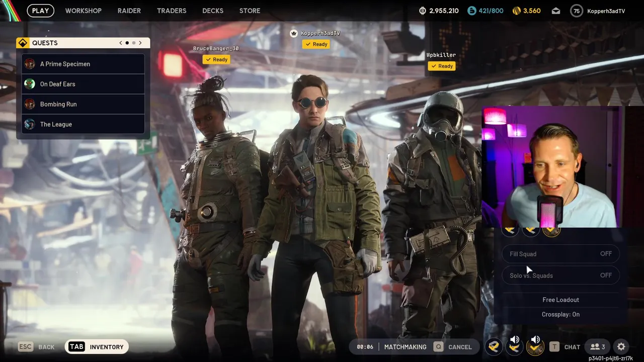The width and height of the screenshot is (644, 362).
Task: Click the 421/800 balance value
Action: pyautogui.click(x=491, y=11)
